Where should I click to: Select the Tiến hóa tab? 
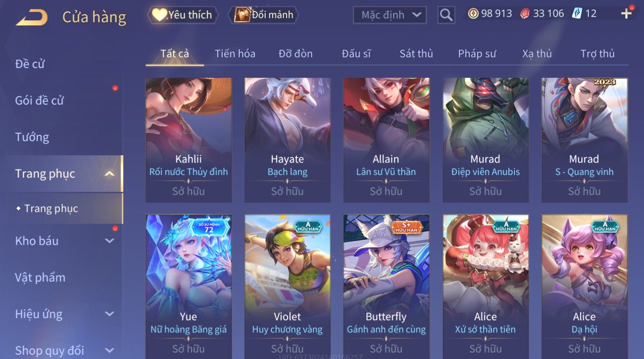point(235,54)
